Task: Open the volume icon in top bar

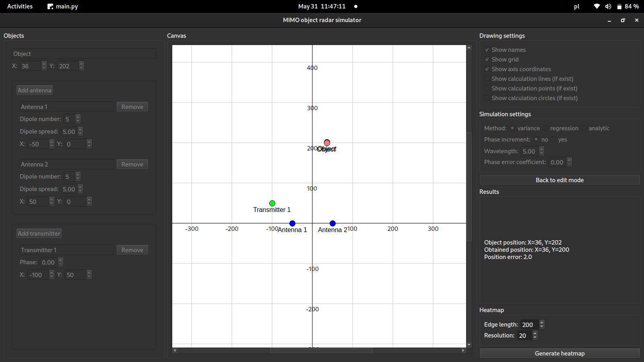Action: (608, 6)
